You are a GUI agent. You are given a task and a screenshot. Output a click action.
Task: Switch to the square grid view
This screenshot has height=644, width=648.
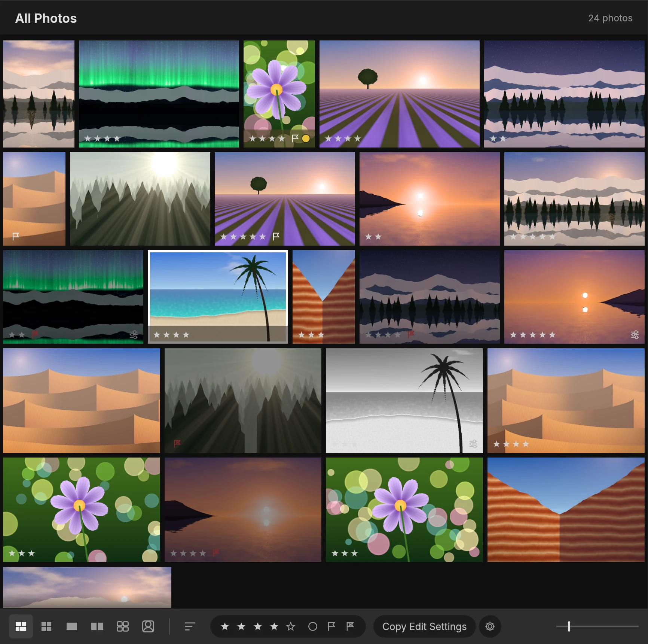(x=46, y=626)
